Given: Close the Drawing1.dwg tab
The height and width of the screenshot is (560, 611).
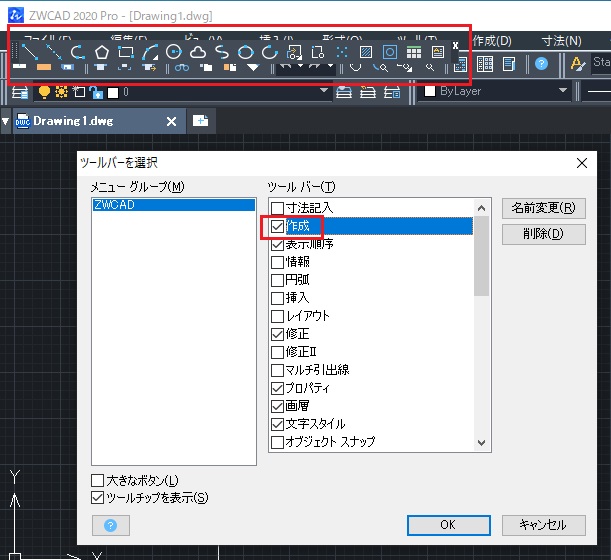Looking at the screenshot, I should [x=171, y=122].
